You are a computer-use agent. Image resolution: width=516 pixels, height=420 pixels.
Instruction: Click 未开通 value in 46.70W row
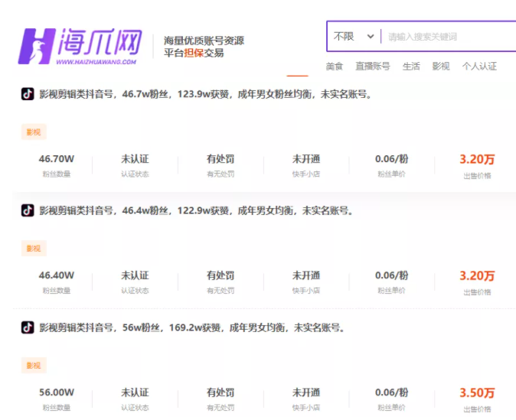pos(306,159)
